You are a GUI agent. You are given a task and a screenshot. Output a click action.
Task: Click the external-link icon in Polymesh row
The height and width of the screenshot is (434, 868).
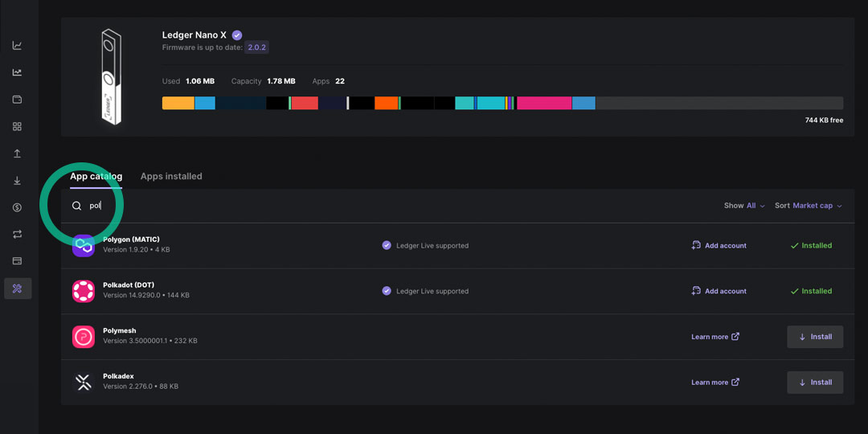735,336
